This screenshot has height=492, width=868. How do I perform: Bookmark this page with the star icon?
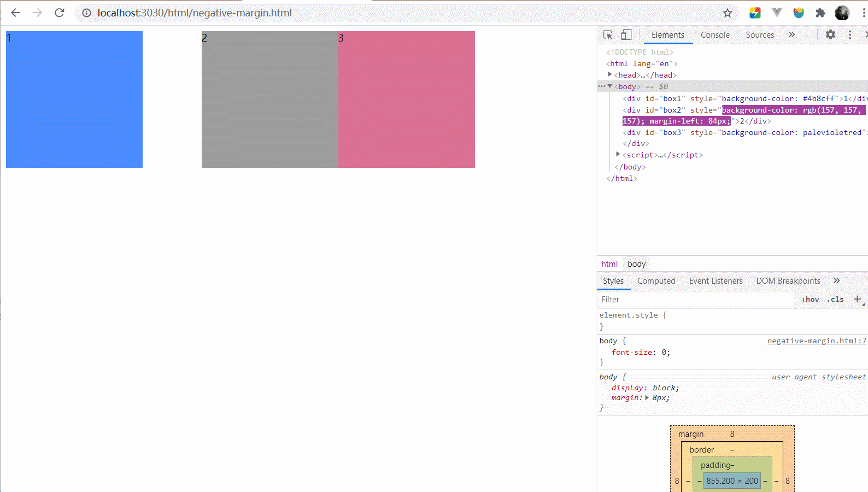(727, 13)
